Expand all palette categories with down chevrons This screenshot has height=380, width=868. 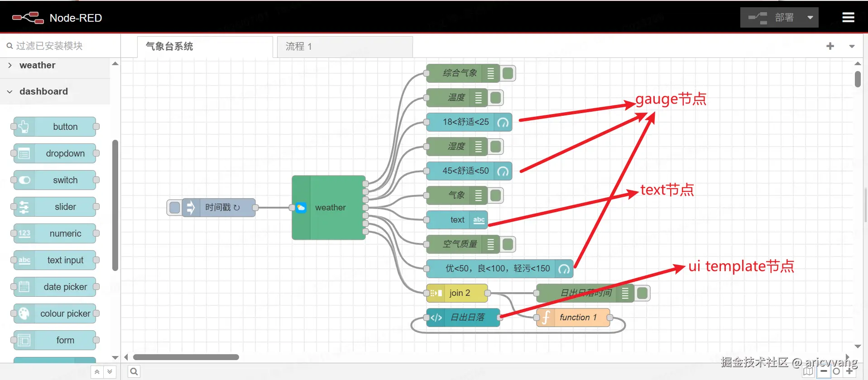tap(110, 372)
